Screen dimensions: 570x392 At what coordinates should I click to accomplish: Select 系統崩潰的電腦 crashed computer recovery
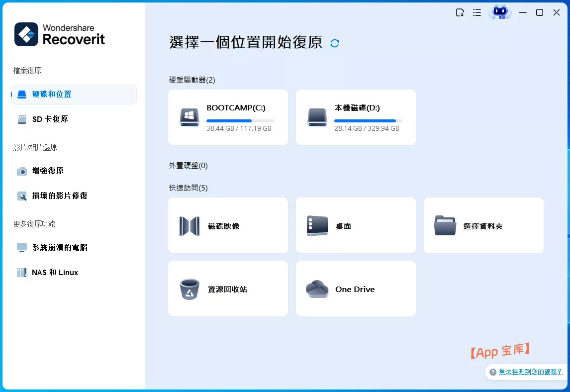coord(74,248)
